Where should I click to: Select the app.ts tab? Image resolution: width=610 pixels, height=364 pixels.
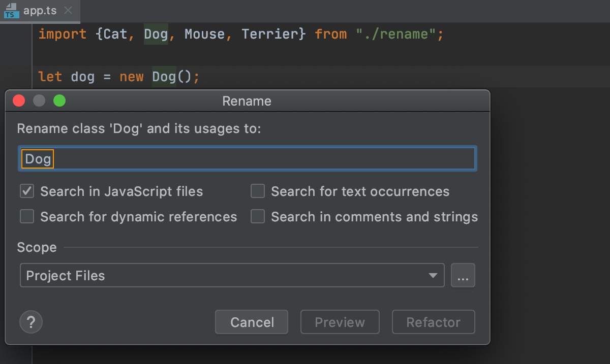40,11
